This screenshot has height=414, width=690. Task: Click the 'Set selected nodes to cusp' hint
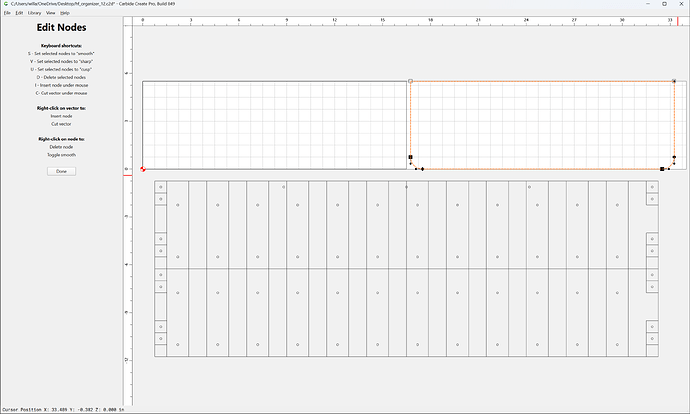pos(62,70)
